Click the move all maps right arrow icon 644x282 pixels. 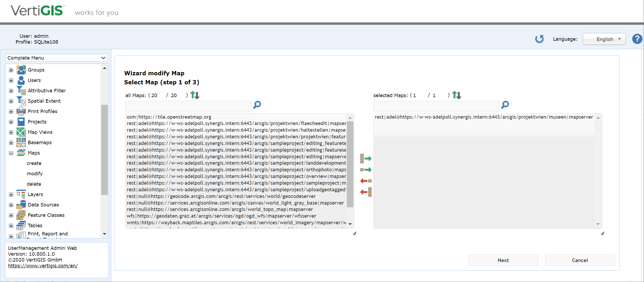coord(366,159)
